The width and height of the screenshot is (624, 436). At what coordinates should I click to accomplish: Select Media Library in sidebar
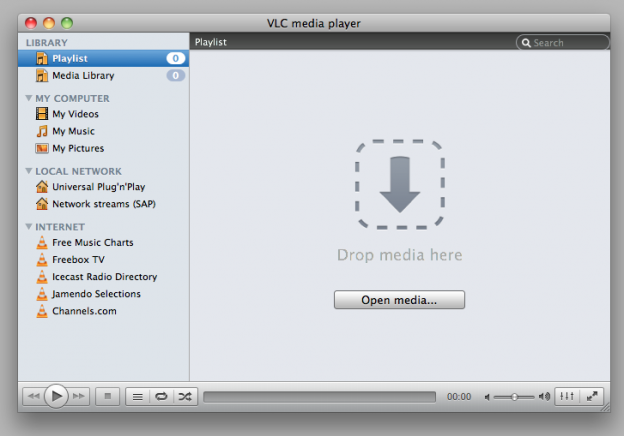pyautogui.click(x=83, y=76)
